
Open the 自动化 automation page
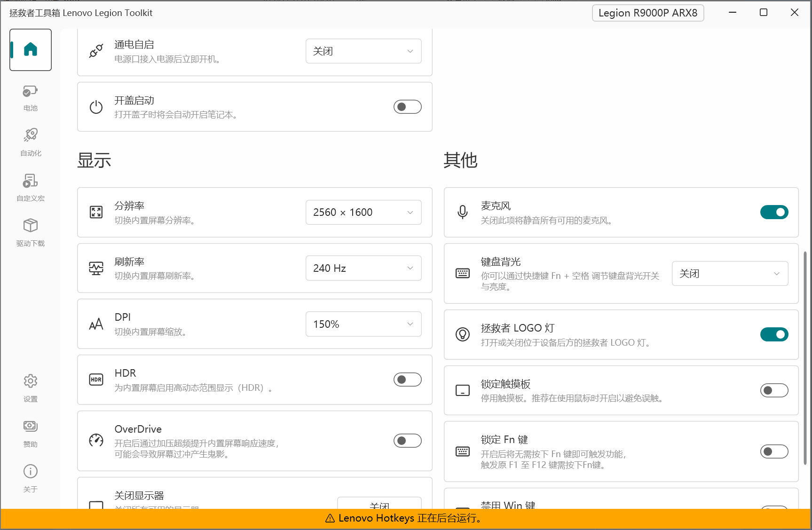(31, 143)
